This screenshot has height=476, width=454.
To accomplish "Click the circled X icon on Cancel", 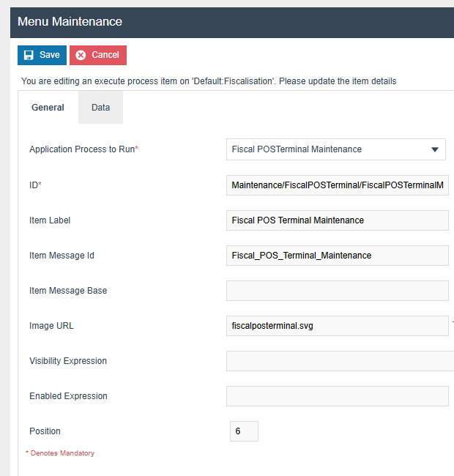I will (x=81, y=55).
